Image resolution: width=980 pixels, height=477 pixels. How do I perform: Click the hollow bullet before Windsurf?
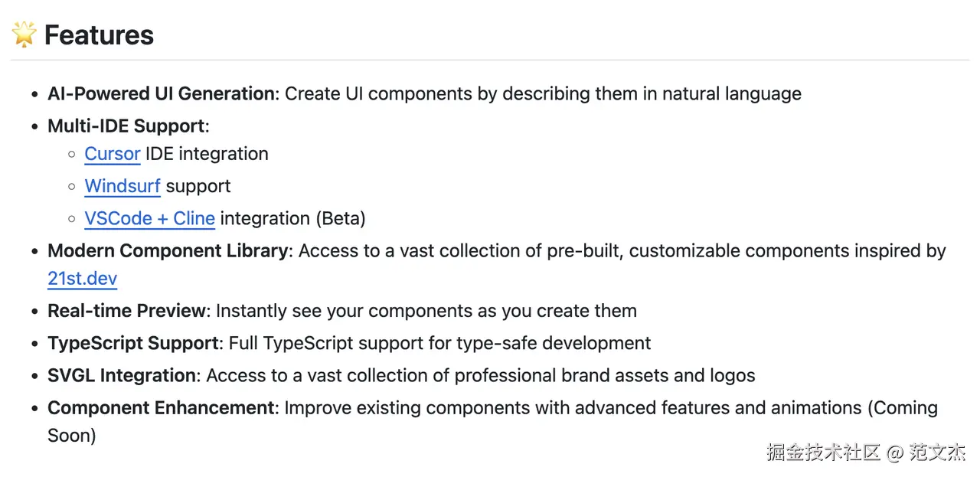click(71, 187)
